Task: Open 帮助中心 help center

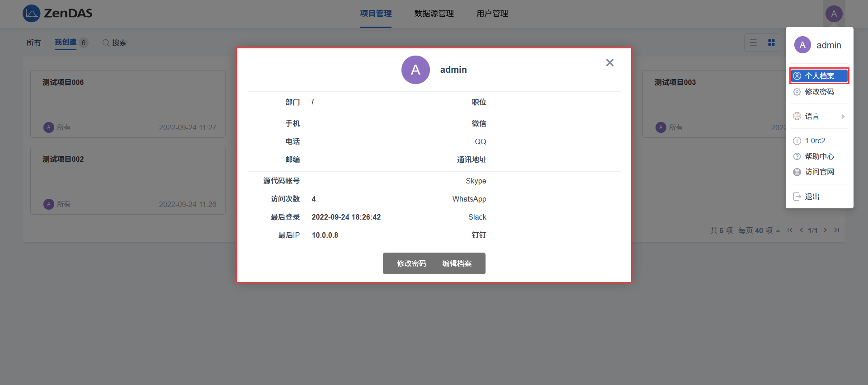Action: (819, 156)
